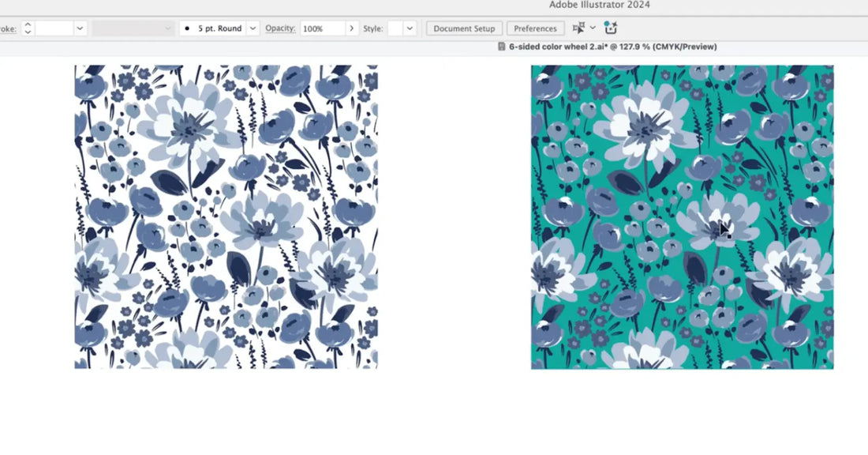The height and width of the screenshot is (455, 868).
Task: Open the variable width profile dropdown
Action: (x=133, y=28)
